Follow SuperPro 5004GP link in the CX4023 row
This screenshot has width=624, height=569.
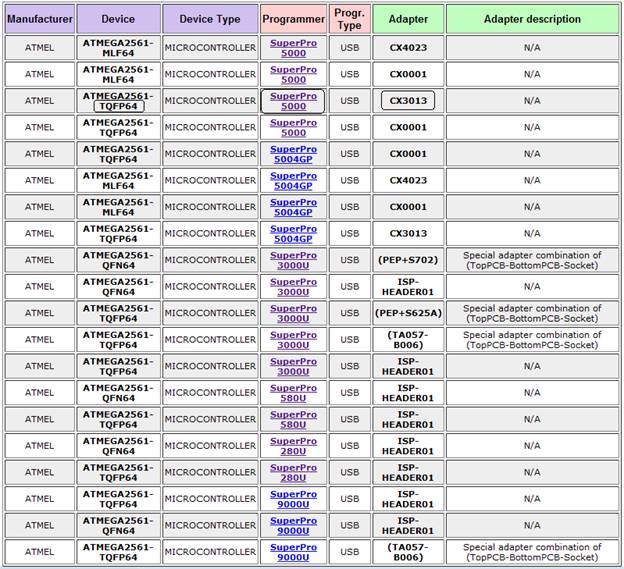pos(293,181)
